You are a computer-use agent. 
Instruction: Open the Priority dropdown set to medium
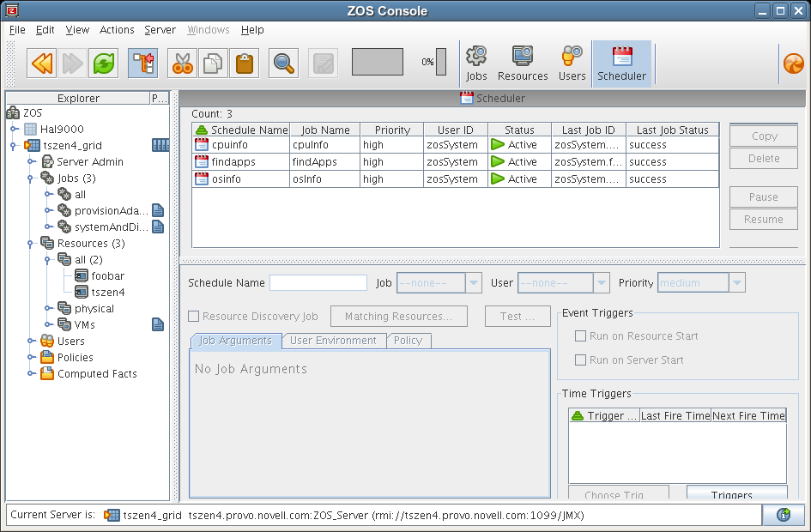[x=736, y=283]
